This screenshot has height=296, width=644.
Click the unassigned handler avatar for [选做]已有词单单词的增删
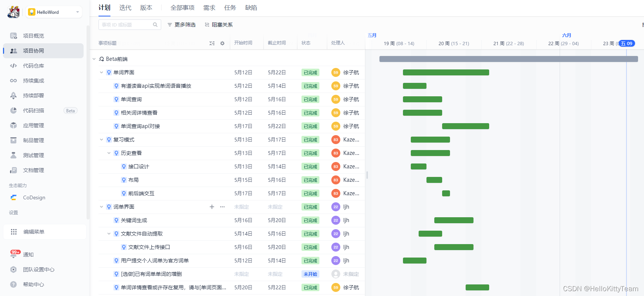pos(336,274)
